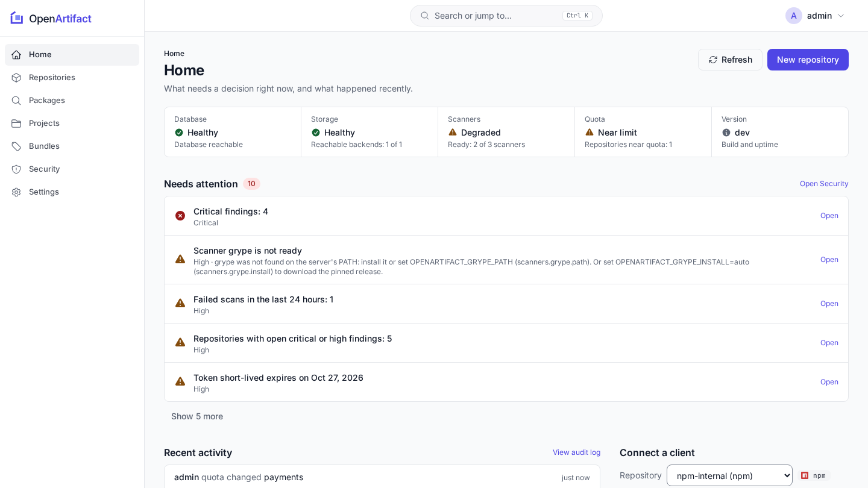Click the Projects folder icon in sidebar

pyautogui.click(x=16, y=124)
